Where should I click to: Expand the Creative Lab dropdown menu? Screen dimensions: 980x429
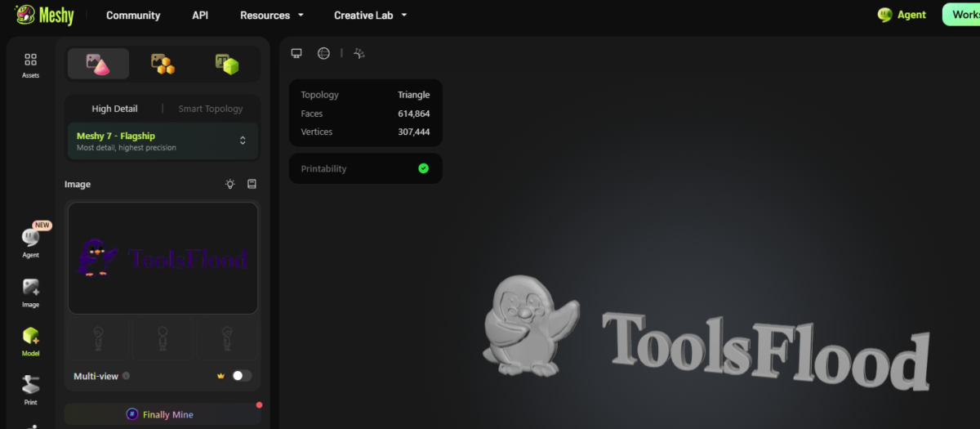click(370, 16)
